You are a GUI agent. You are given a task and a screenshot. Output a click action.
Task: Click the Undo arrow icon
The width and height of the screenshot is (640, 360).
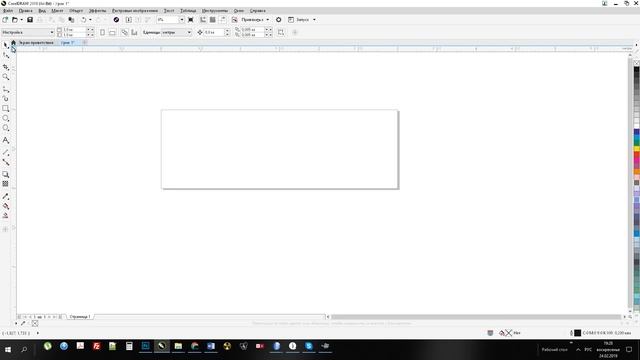[84, 20]
